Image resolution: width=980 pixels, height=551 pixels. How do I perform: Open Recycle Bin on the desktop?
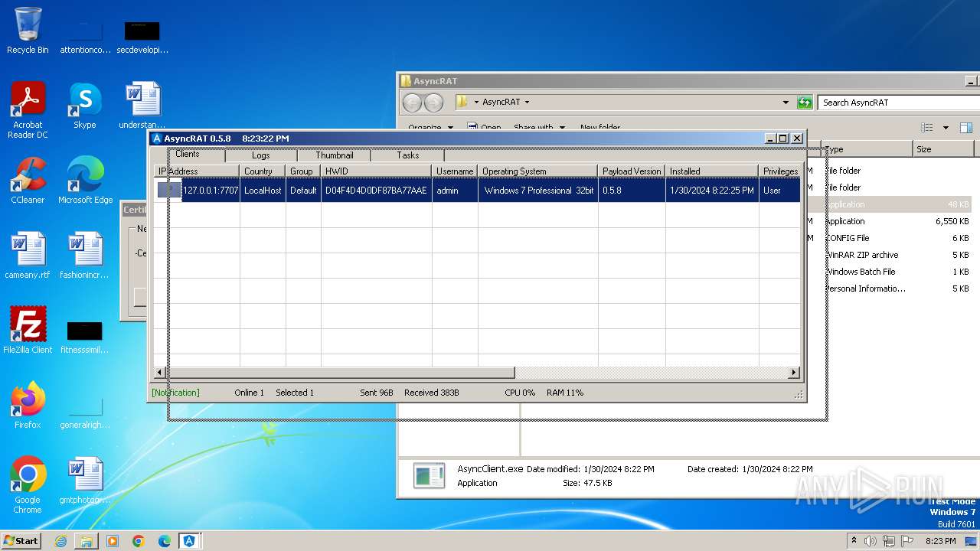pyautogui.click(x=28, y=31)
